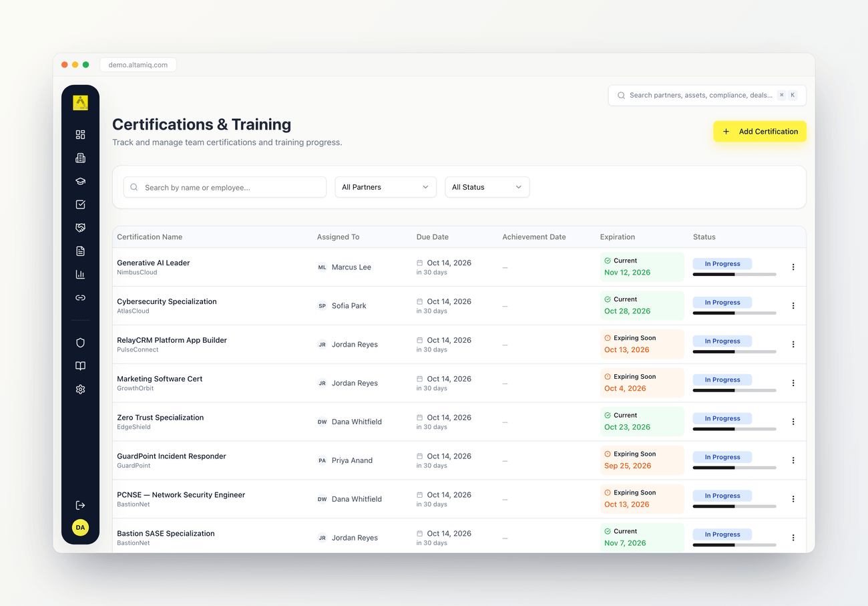
Task: Click the demo.altamiq.com address bar
Action: (x=138, y=65)
